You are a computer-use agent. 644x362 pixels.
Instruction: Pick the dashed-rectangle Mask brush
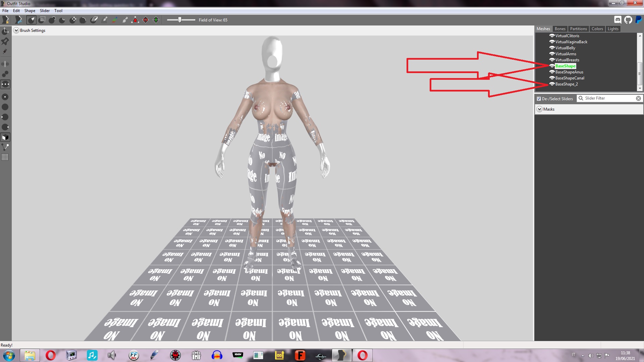click(x=42, y=20)
